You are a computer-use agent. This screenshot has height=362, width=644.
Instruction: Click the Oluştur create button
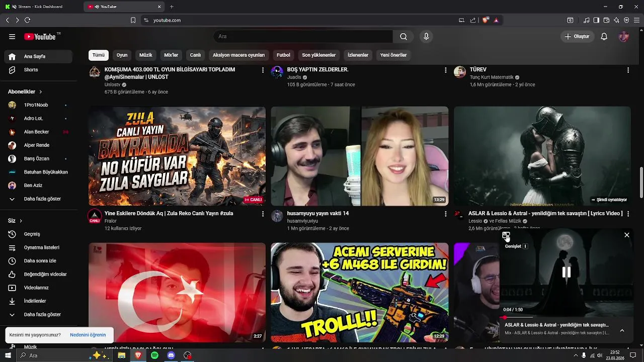point(578,37)
